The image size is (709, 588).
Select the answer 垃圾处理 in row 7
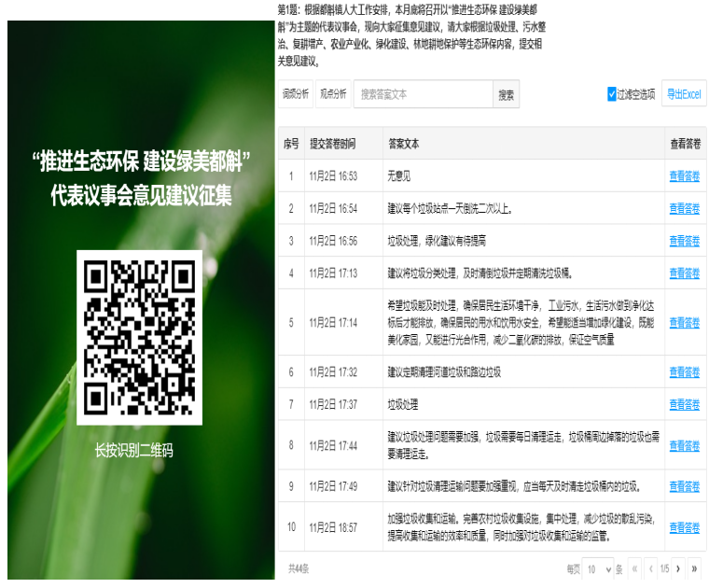(x=403, y=404)
